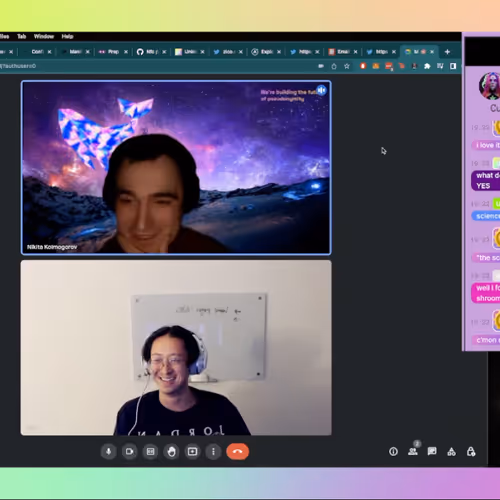Leave the call with red hang-up button
500x500 pixels.
click(x=238, y=452)
